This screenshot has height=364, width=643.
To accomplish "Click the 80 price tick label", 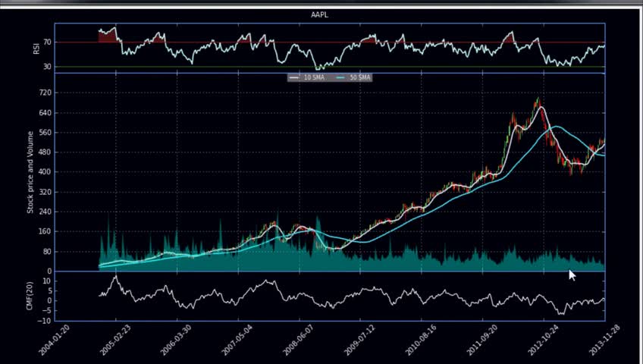I will click(x=47, y=252).
